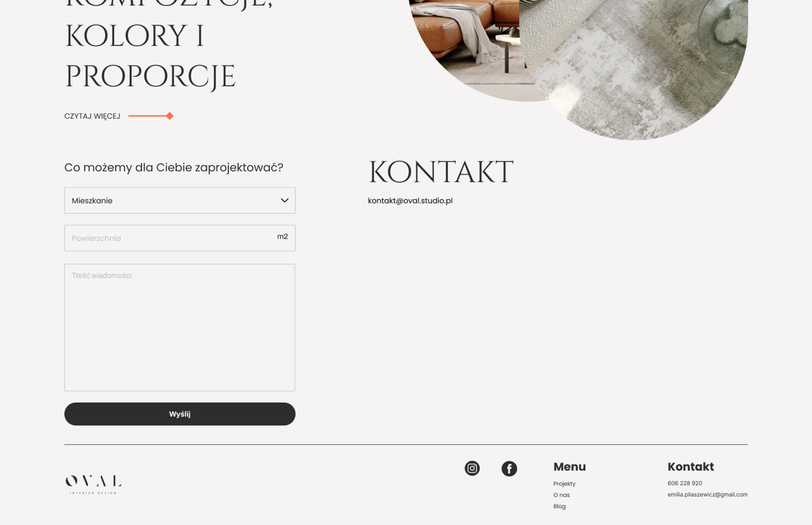Open the Instagram social icon
This screenshot has width=812, height=525.
pos(472,468)
